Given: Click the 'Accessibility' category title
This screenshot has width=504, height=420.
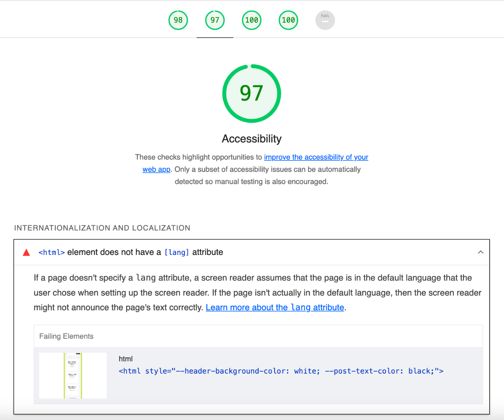Looking at the screenshot, I should (252, 139).
